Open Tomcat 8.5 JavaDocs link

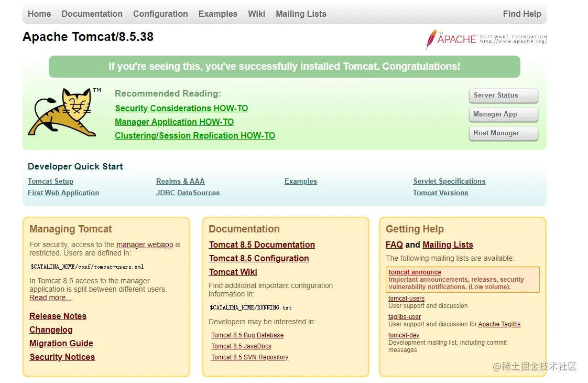coord(241,346)
